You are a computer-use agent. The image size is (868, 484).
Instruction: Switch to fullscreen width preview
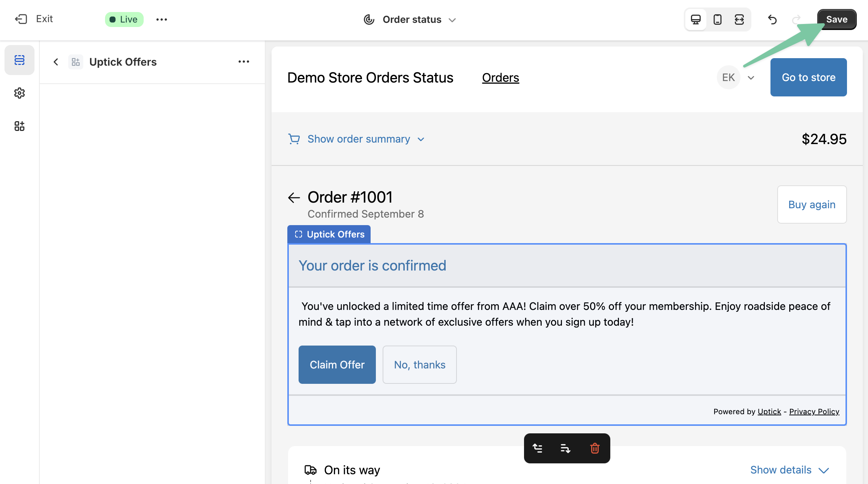point(739,20)
